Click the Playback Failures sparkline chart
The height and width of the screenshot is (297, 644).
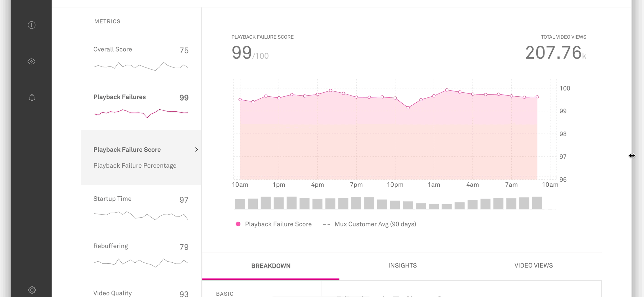[x=141, y=113]
